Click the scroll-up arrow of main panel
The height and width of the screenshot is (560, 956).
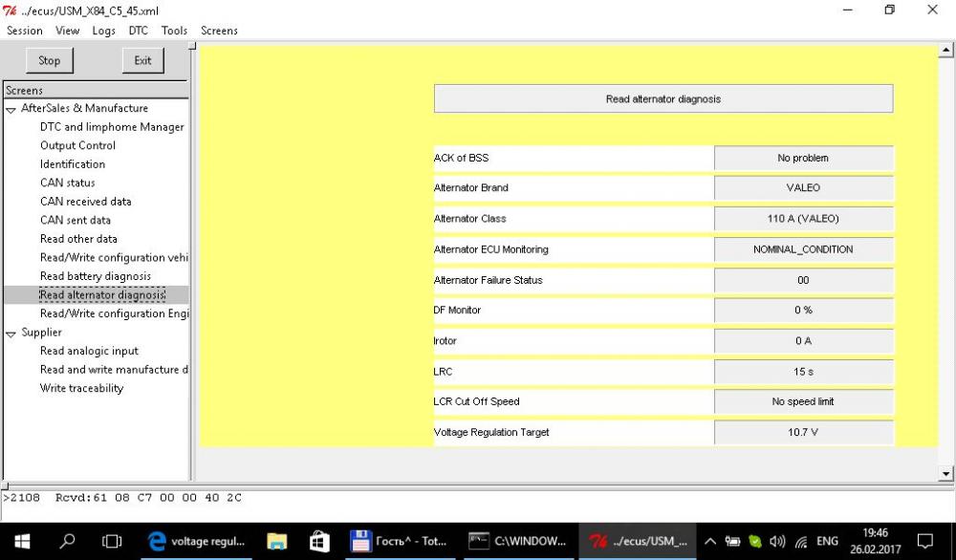pos(946,50)
